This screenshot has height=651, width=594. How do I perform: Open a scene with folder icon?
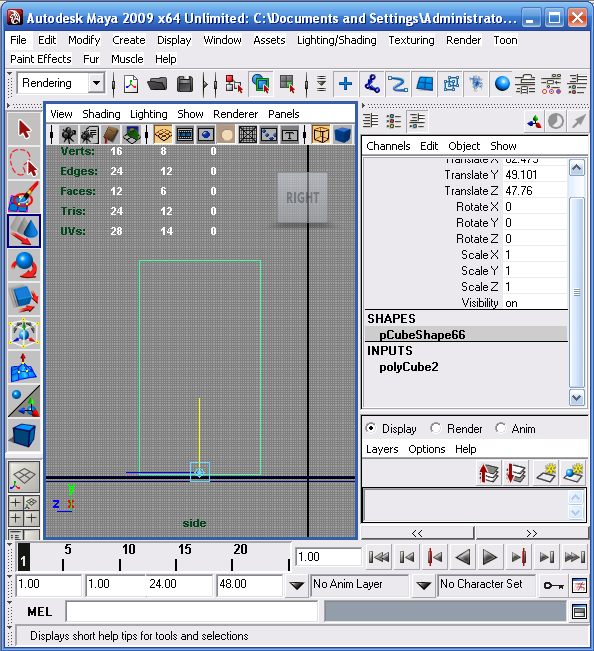point(157,84)
